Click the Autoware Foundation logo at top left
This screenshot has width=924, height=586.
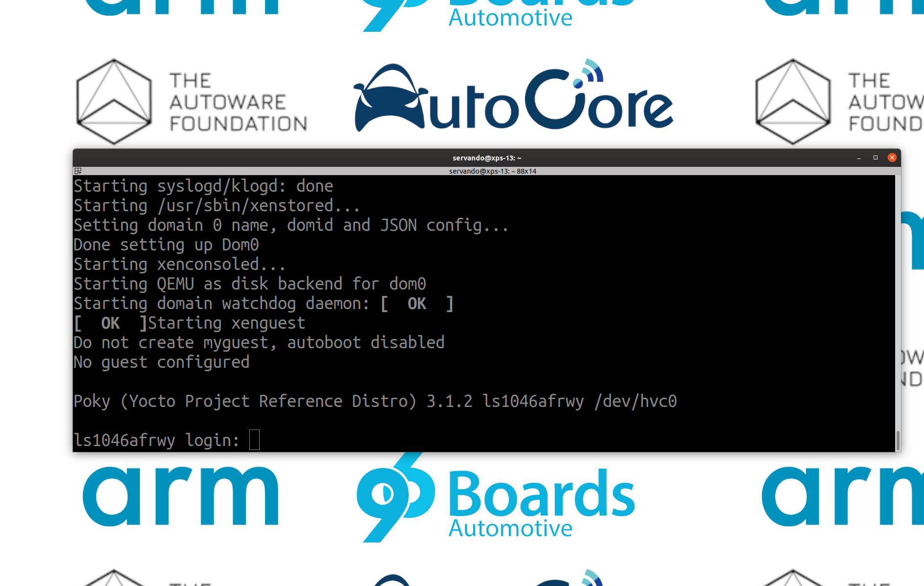coord(192,102)
